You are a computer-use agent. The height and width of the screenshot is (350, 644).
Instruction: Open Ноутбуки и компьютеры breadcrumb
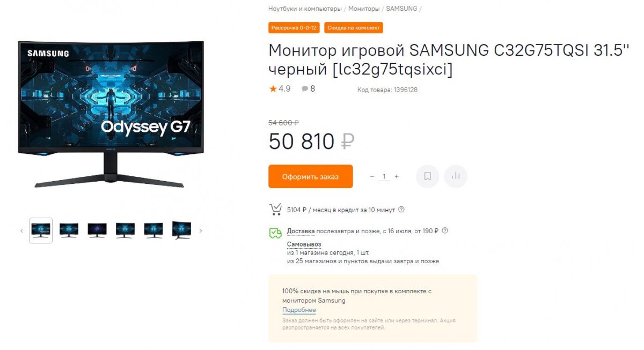[x=305, y=9]
